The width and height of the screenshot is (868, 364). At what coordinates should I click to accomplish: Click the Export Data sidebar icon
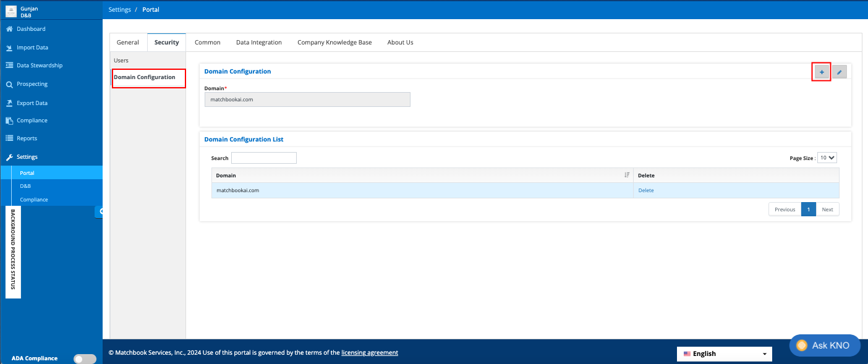click(x=9, y=103)
